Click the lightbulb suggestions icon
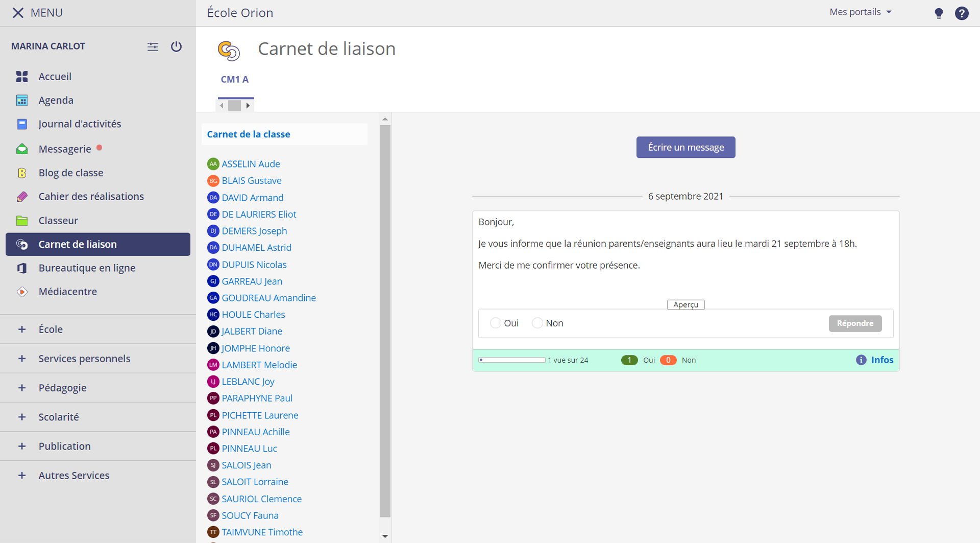Viewport: 980px width, 543px height. click(x=938, y=13)
